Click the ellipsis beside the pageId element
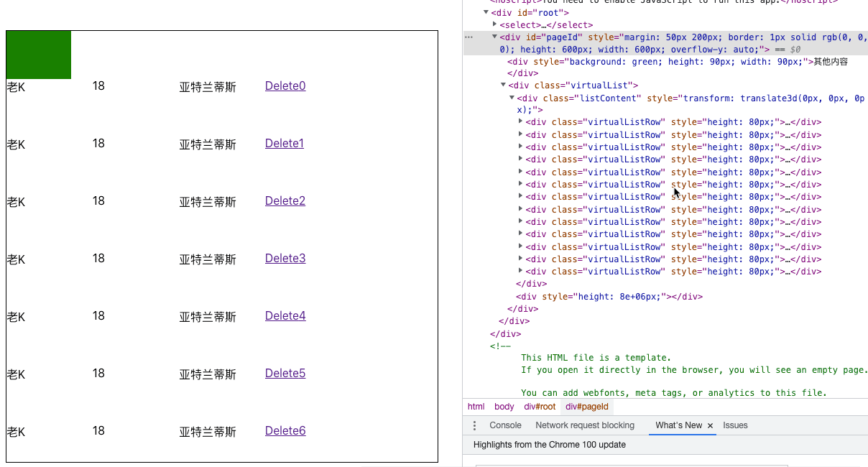This screenshot has height=467, width=868. click(468, 37)
